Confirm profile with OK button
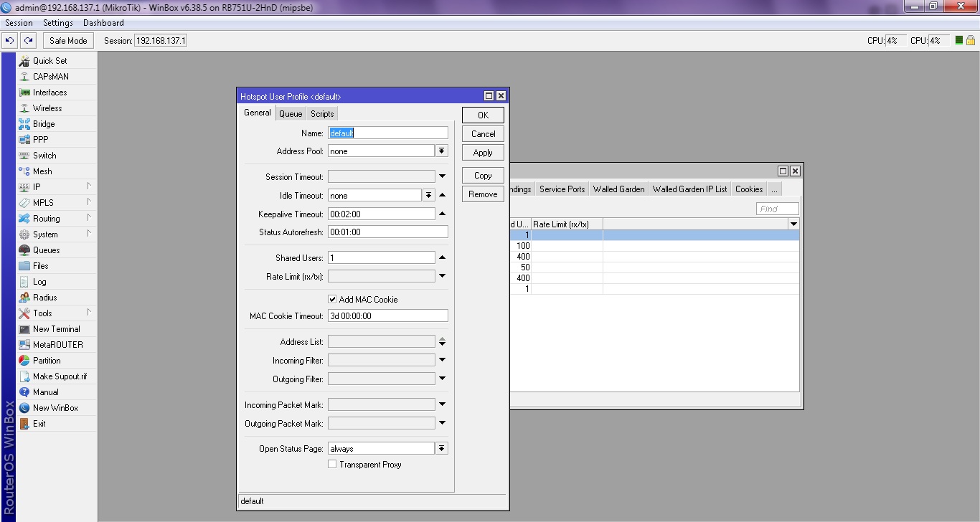 pyautogui.click(x=483, y=115)
